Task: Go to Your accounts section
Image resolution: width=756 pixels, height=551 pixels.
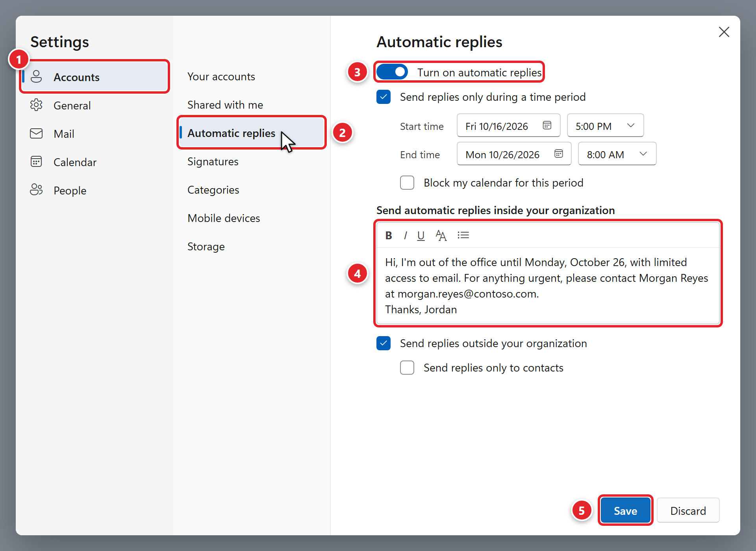Action: pyautogui.click(x=252, y=76)
